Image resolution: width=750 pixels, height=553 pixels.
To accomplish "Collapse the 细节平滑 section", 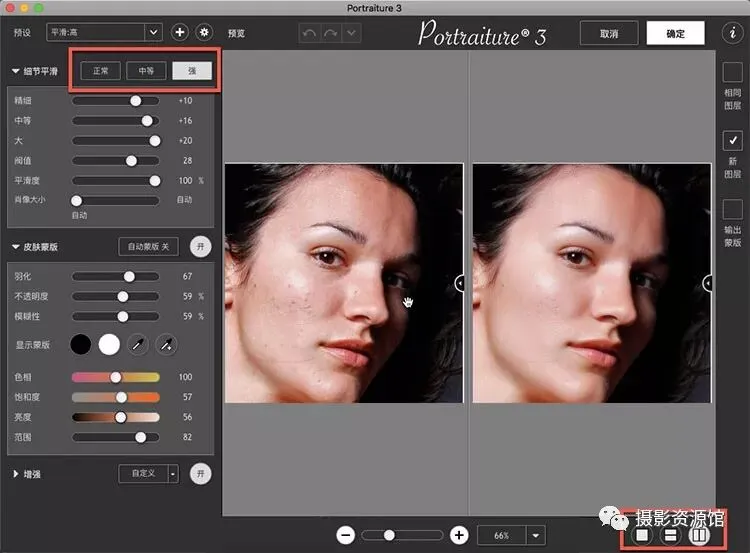I will pyautogui.click(x=16, y=71).
